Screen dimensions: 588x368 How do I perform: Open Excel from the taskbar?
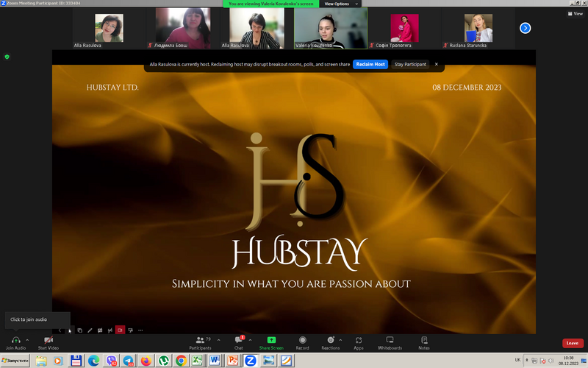[x=197, y=361]
